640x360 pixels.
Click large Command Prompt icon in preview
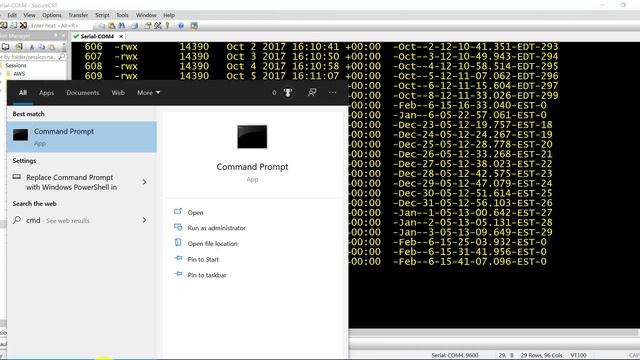[252, 137]
